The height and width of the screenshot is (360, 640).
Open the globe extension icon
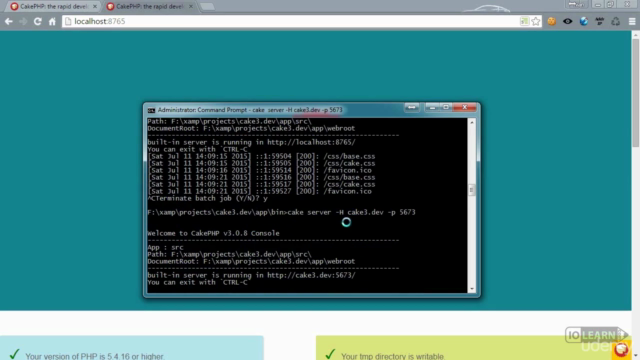click(x=584, y=21)
